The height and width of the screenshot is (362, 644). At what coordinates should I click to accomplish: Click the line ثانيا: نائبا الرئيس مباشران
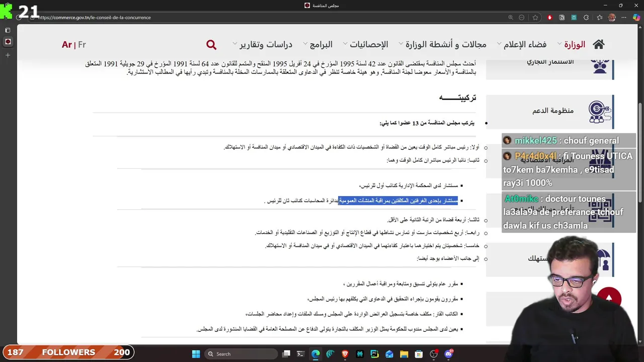coord(433,160)
